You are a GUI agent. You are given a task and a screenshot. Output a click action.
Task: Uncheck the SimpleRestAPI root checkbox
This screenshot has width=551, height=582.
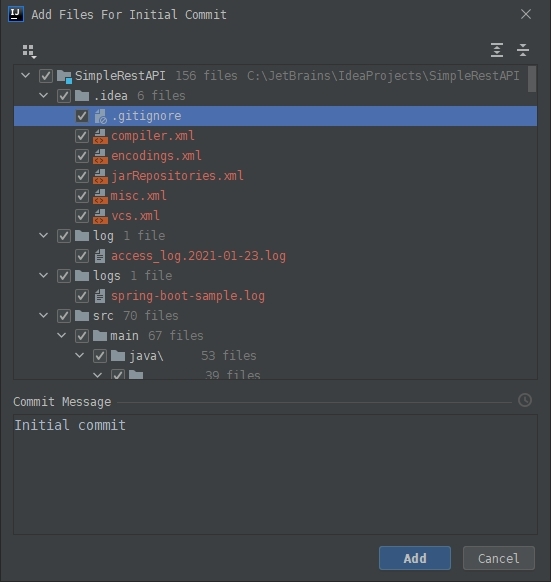(x=46, y=76)
